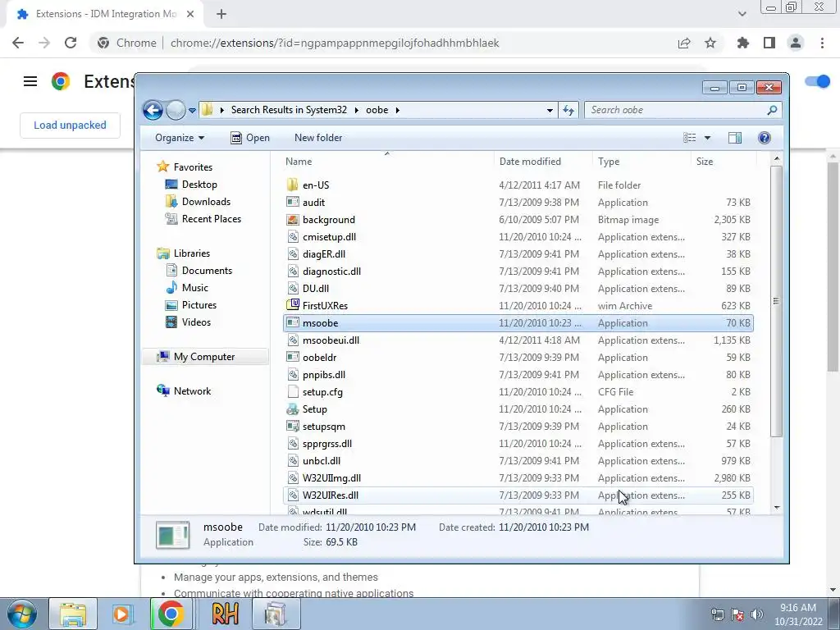Click scroll down arrow in file list
The height and width of the screenshot is (630, 840).
tap(777, 507)
